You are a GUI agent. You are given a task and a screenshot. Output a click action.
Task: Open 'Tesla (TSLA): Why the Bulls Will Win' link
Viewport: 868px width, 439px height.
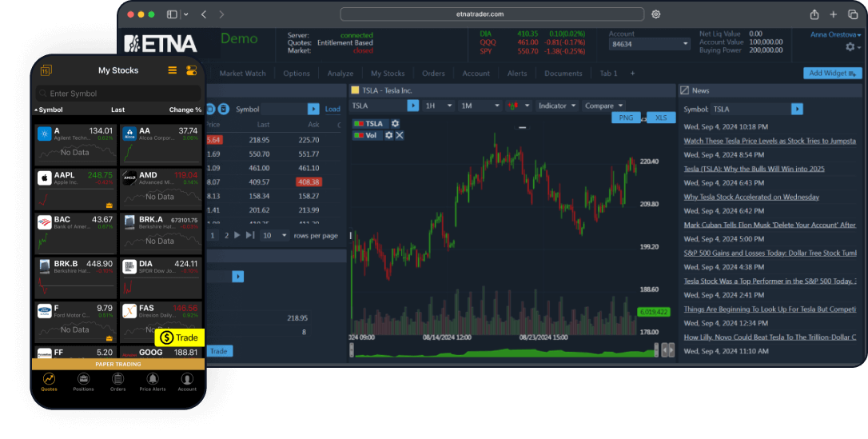click(754, 169)
